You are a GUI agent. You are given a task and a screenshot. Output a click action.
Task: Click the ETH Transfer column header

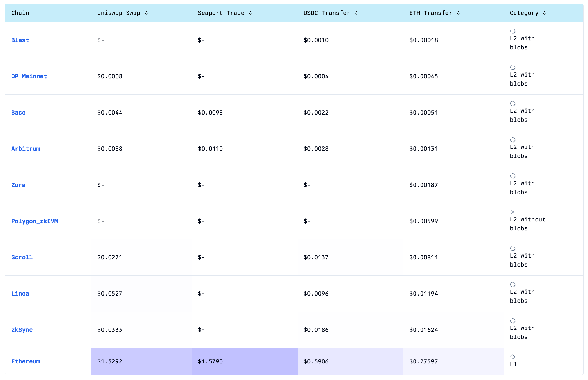[431, 13]
